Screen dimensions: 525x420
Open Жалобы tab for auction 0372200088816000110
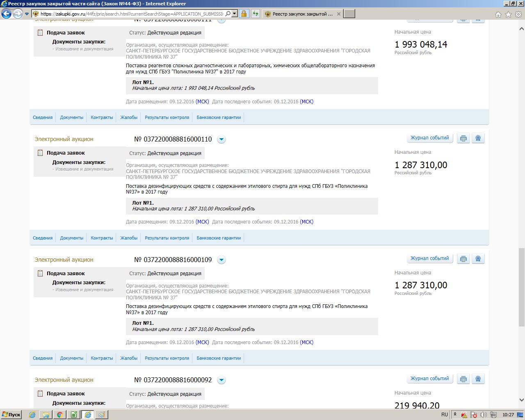pyautogui.click(x=129, y=238)
